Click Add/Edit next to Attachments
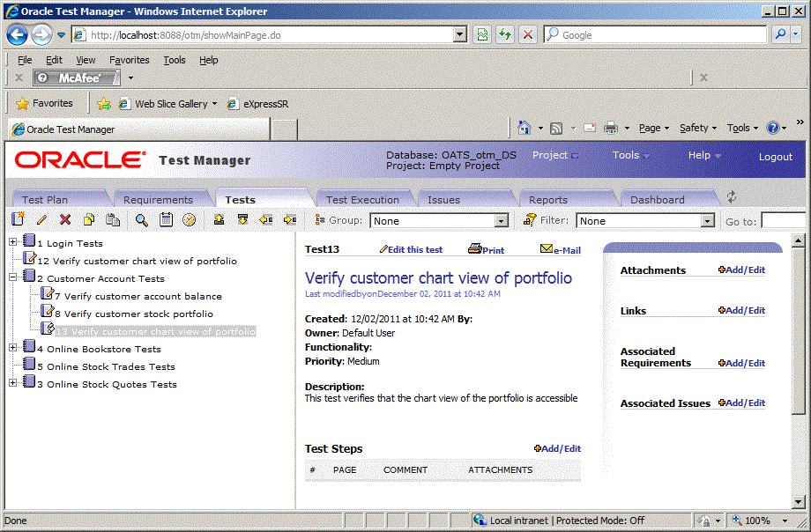The image size is (811, 532). [741, 270]
